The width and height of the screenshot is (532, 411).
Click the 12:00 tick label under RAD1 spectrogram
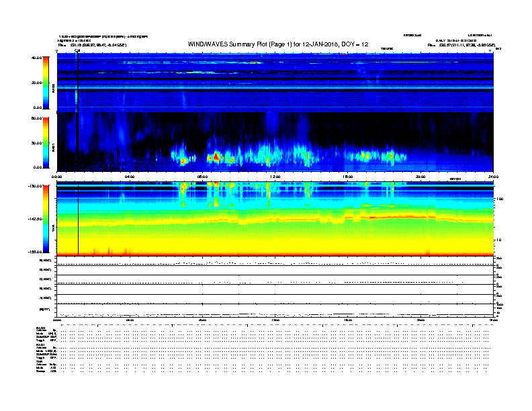(275, 177)
